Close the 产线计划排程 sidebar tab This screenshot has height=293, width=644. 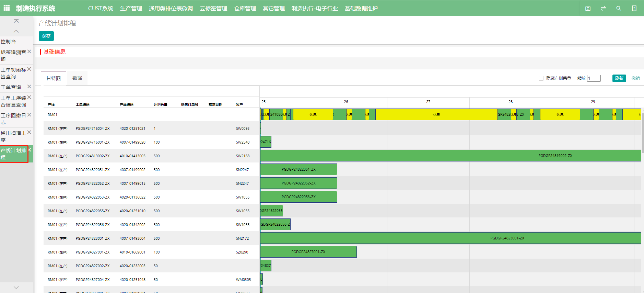point(30,150)
